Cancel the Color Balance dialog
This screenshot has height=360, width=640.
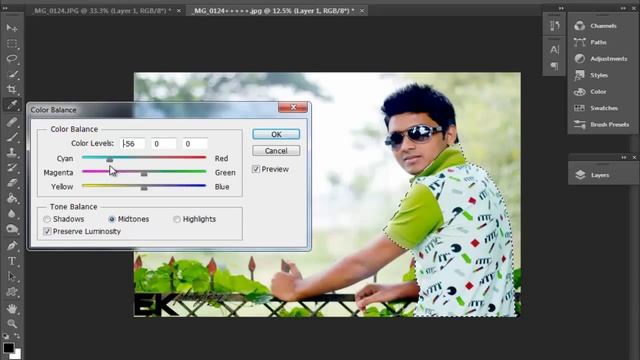click(276, 151)
